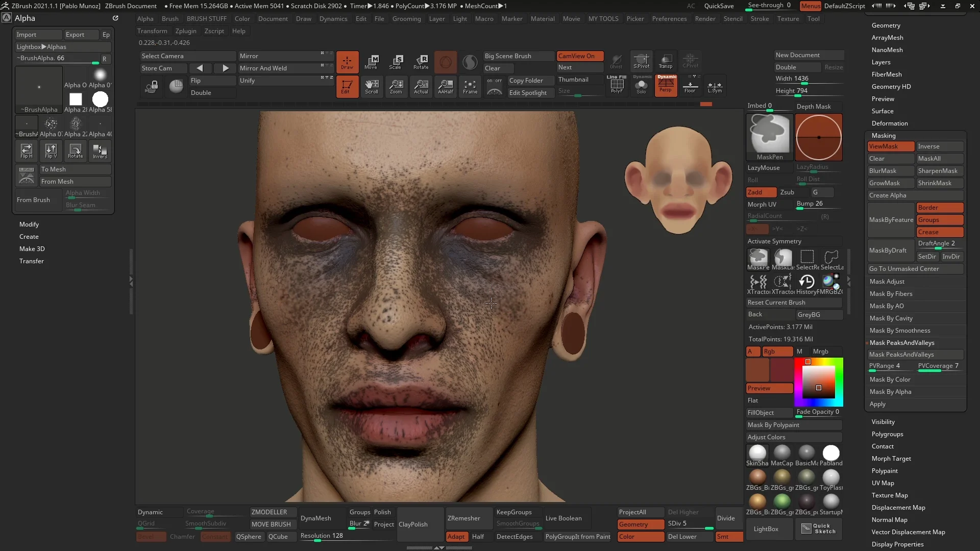Screen dimensions: 980x551
Task: Click the Frame mesh icon
Action: click(470, 86)
